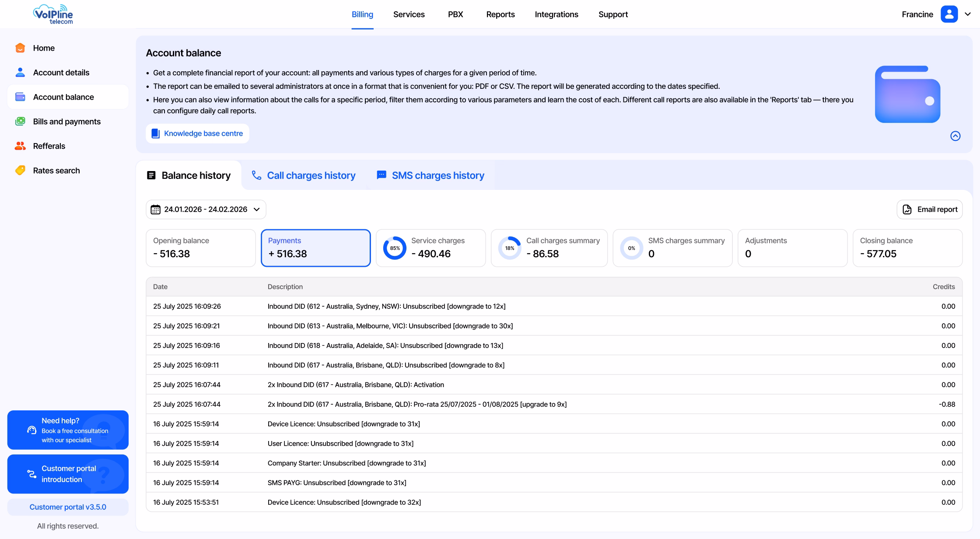Select the Opening balance summary card
Viewport: 980px width, 539px height.
[x=201, y=248]
